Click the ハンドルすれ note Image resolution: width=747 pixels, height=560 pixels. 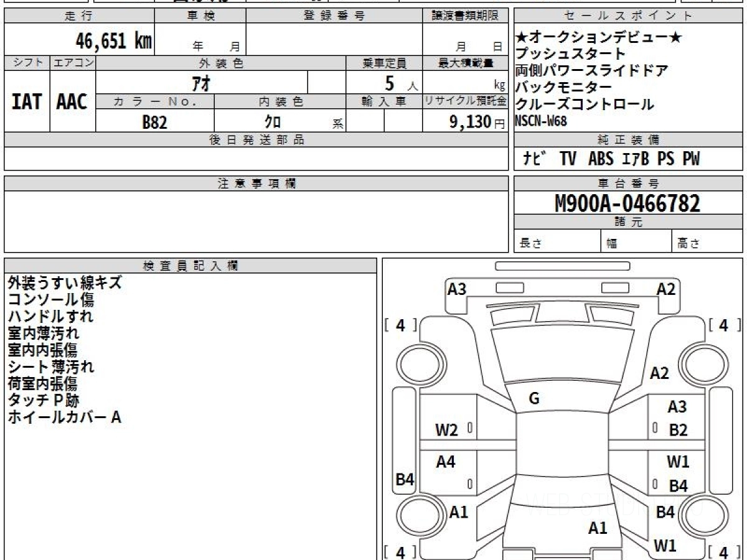(x=50, y=316)
